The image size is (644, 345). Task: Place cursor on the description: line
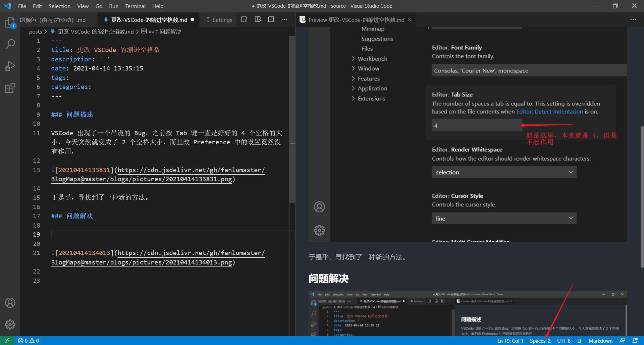[80, 59]
